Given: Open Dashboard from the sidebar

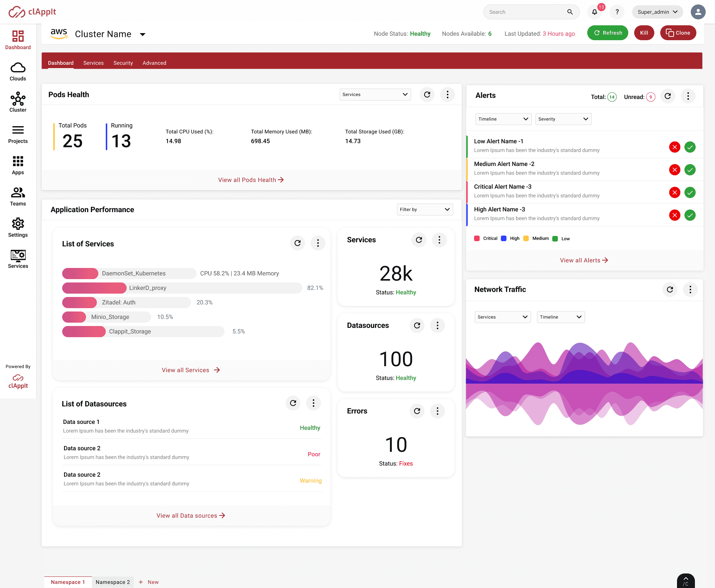Looking at the screenshot, I should (18, 40).
